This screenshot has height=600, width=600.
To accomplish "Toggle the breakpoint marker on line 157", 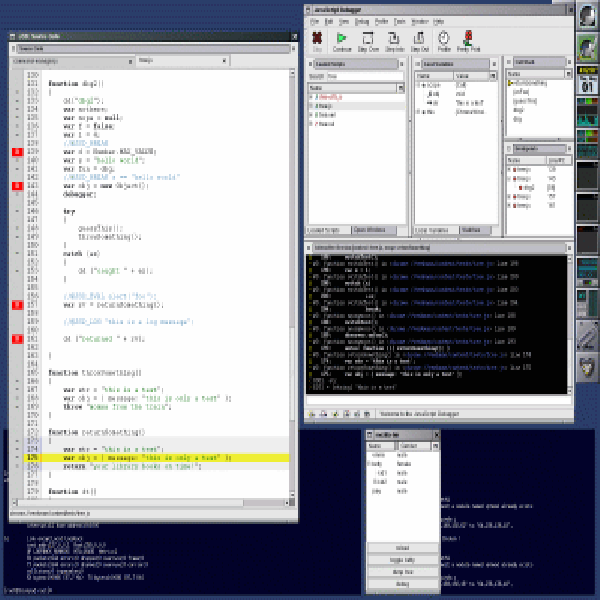I will (x=17, y=305).
